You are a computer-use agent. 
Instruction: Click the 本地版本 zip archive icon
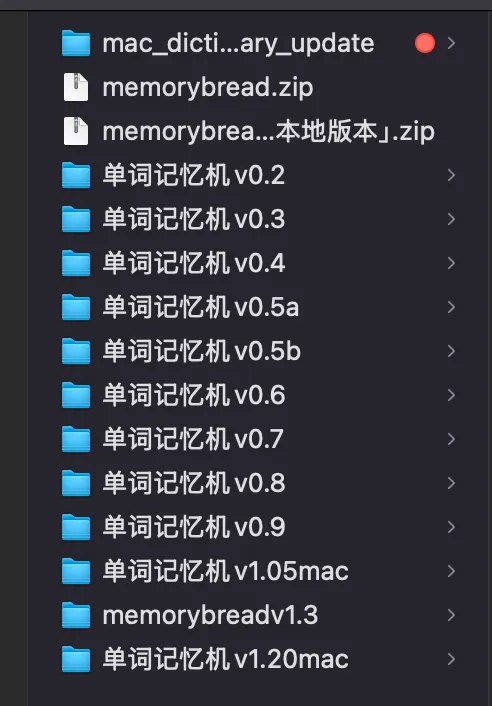coord(76,131)
